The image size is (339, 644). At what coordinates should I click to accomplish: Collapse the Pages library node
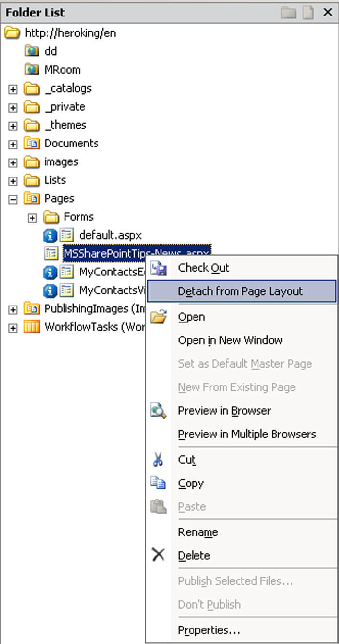[13, 199]
